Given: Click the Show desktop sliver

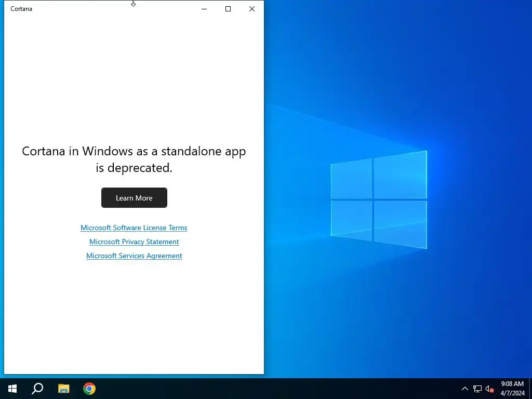Looking at the screenshot, I should pos(530,389).
